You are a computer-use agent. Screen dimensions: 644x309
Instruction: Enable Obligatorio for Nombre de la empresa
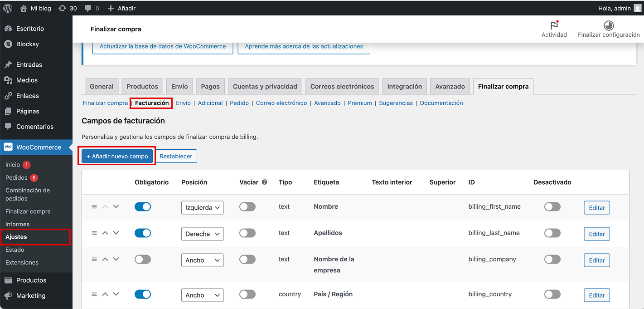143,259
